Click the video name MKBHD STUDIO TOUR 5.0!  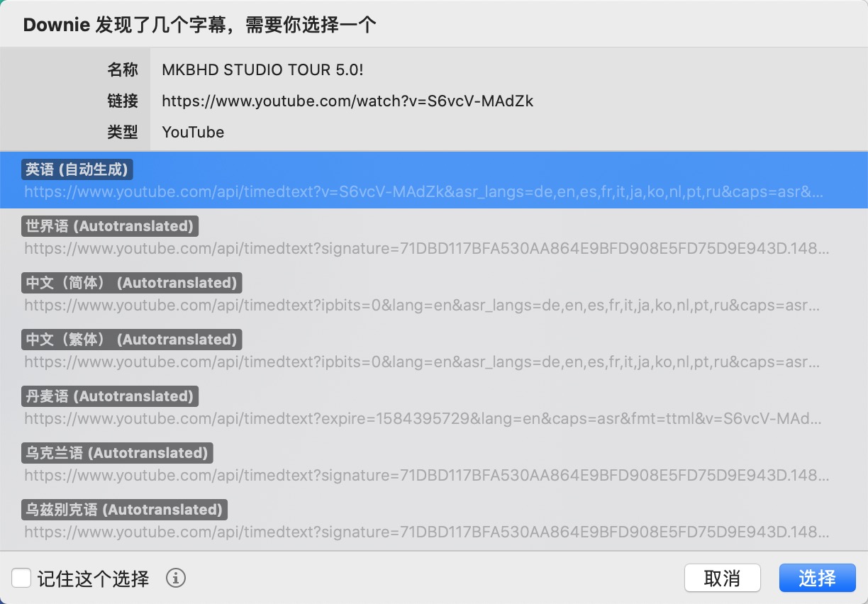(x=263, y=69)
